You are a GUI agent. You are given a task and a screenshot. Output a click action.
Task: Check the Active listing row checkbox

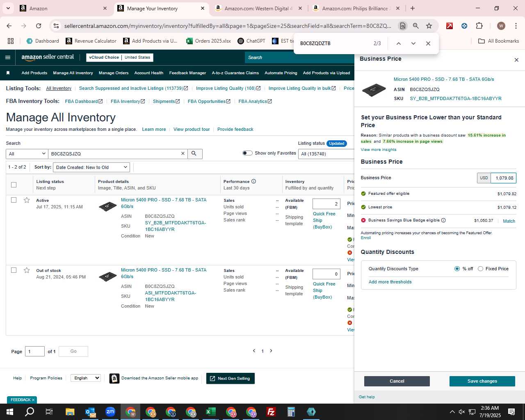coord(14,200)
